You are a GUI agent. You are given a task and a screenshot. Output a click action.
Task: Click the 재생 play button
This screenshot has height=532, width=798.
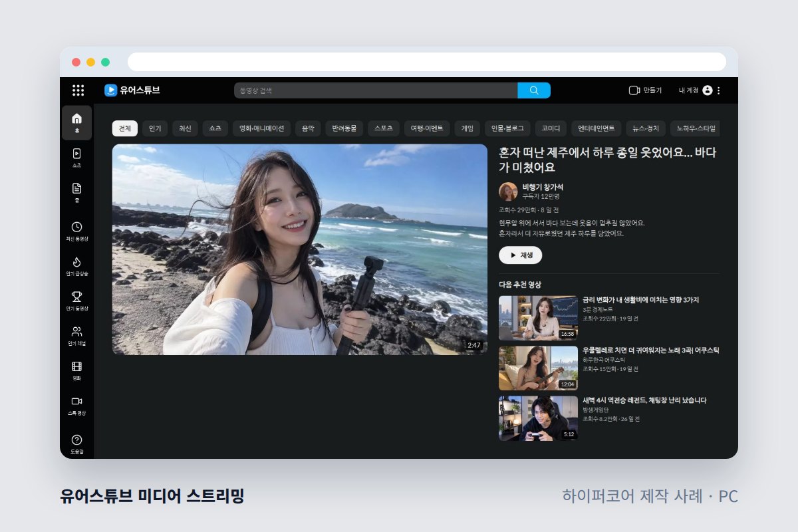(520, 255)
